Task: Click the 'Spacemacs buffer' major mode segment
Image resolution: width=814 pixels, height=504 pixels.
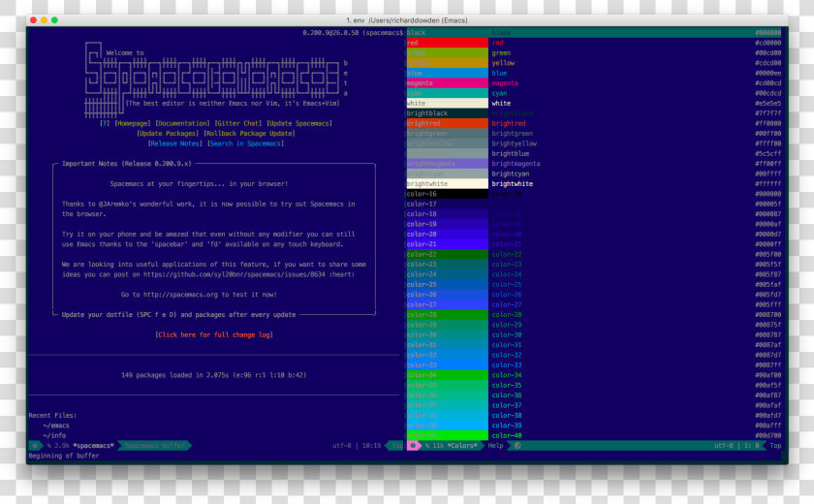Action: [155, 445]
